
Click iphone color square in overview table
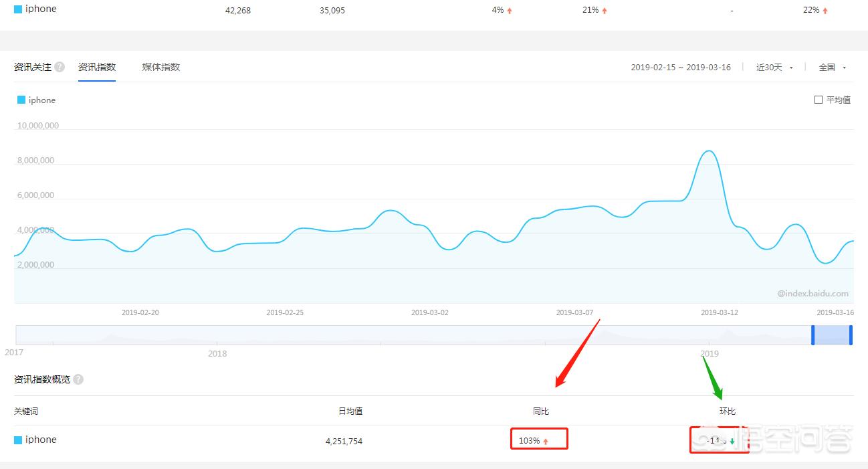[18, 440]
